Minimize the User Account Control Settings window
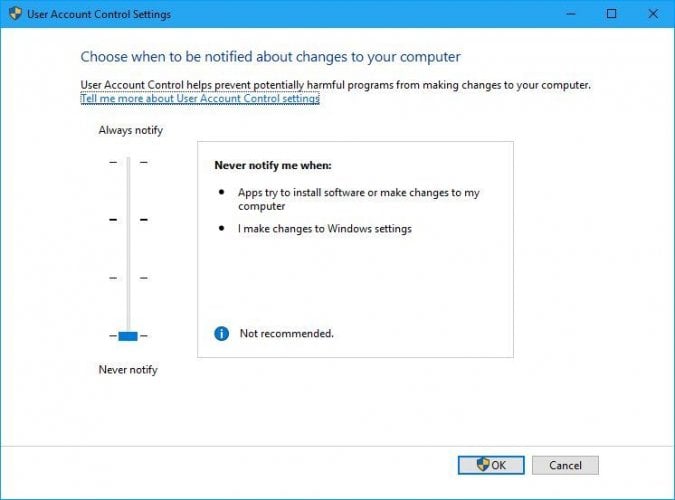The image size is (675, 500). [x=571, y=14]
